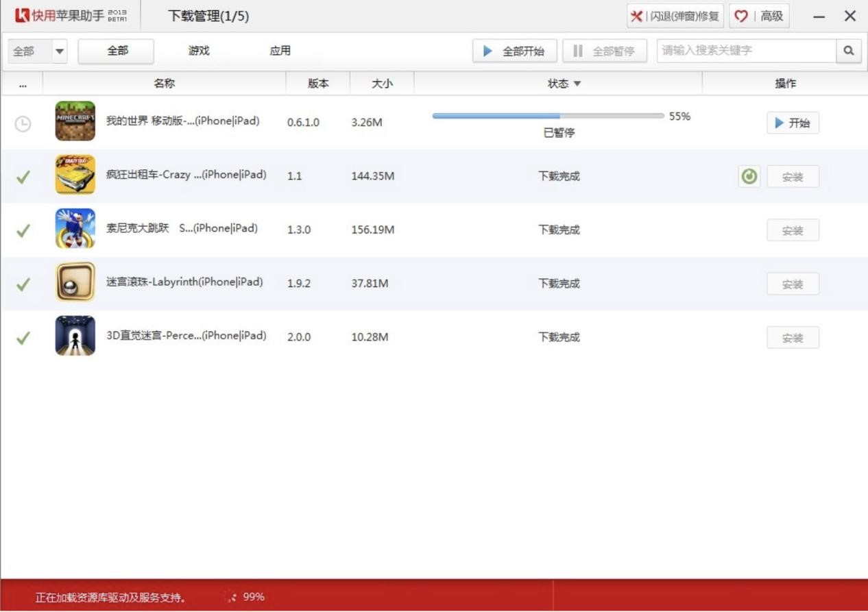The image size is (868, 612).
Task: Click the green checkmark for 3D直觉迷宫
Action: (23, 338)
